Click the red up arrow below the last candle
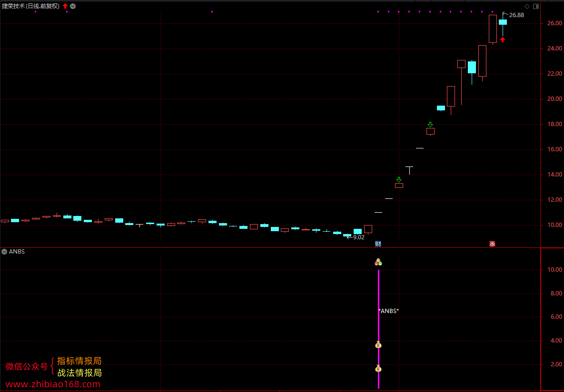The image size is (564, 392). (x=503, y=39)
